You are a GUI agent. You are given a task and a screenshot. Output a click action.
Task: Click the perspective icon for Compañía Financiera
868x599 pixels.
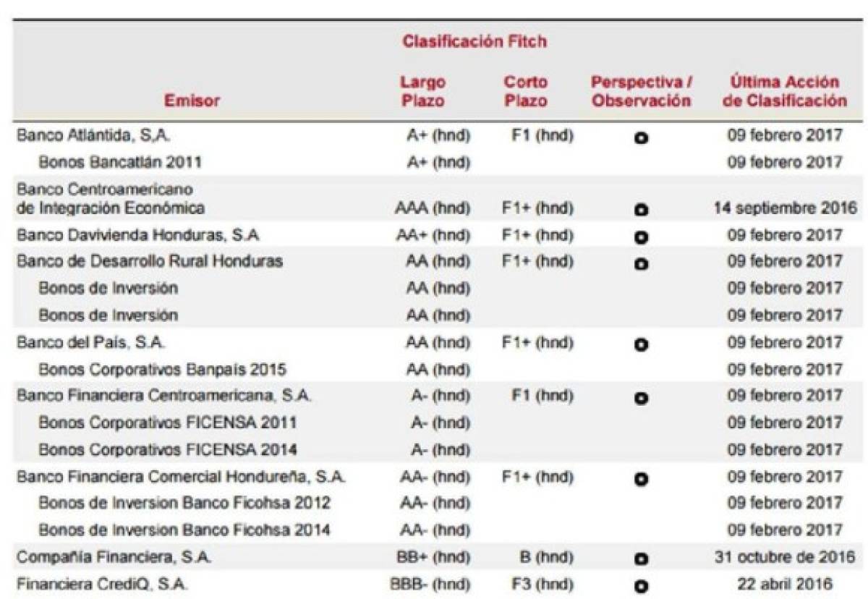click(641, 559)
